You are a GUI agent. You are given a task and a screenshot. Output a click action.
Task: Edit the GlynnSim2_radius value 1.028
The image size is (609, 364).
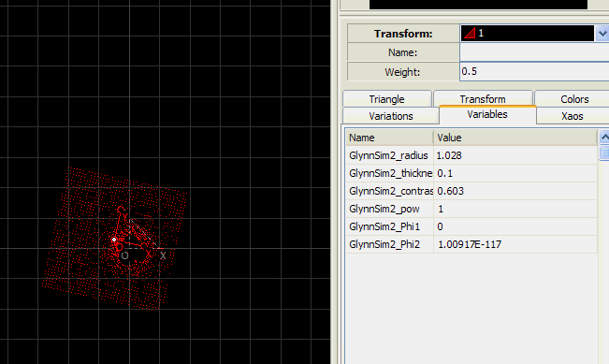click(x=515, y=155)
